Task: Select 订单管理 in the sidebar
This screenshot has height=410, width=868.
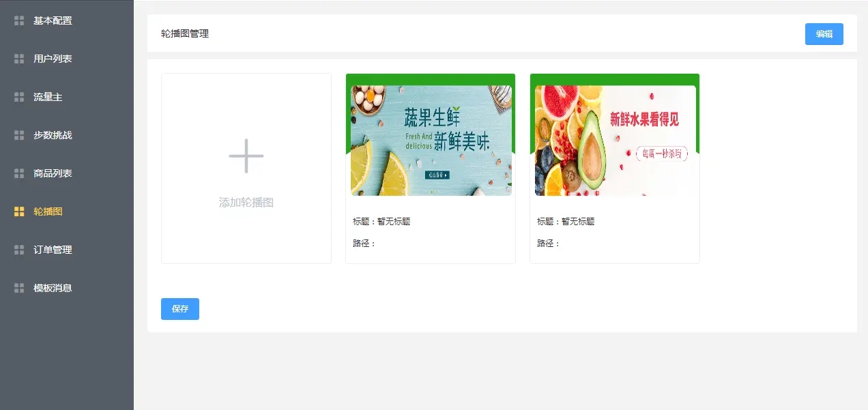Action: (x=67, y=250)
